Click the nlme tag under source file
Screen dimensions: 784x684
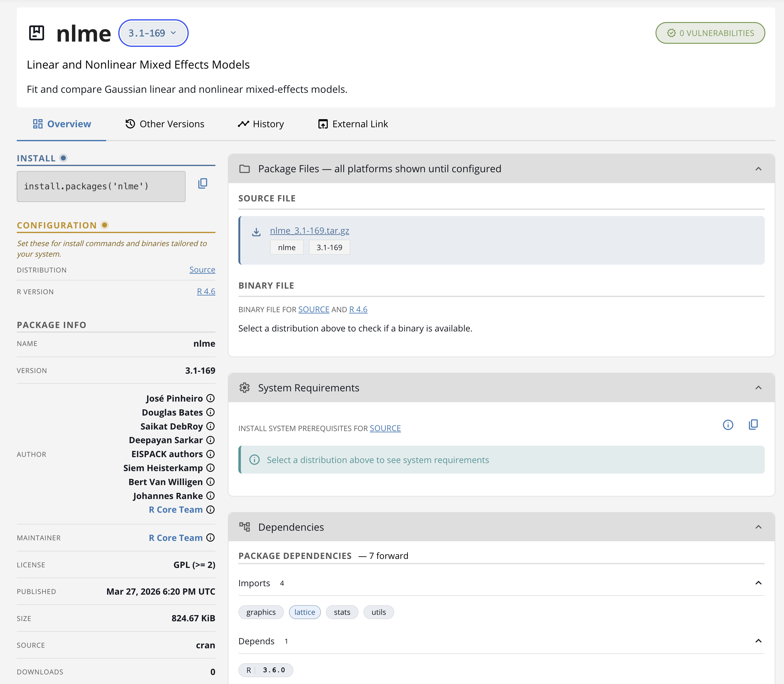pyautogui.click(x=287, y=247)
